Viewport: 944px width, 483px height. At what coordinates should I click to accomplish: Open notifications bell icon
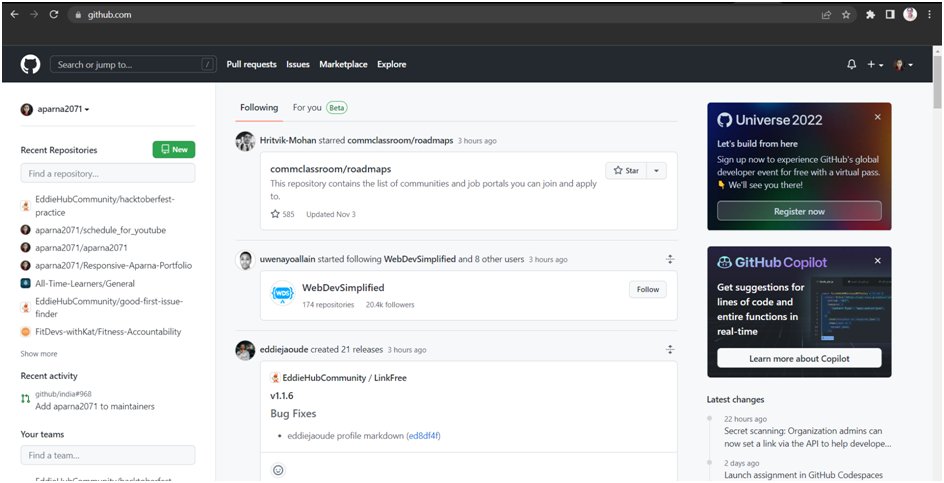[x=851, y=64]
